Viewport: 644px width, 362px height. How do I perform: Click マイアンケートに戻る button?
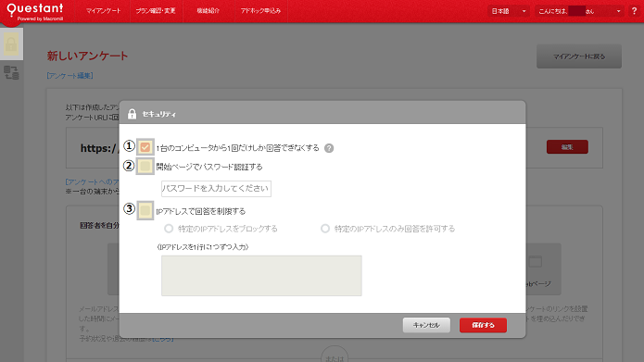pyautogui.click(x=579, y=56)
